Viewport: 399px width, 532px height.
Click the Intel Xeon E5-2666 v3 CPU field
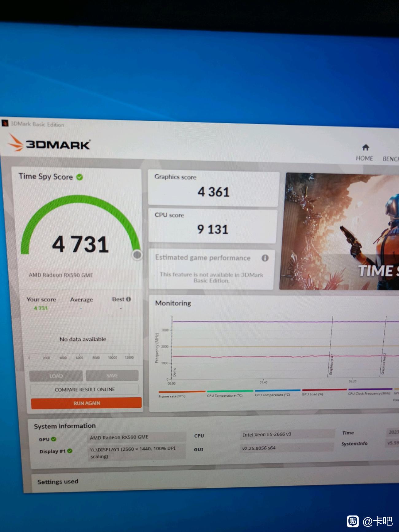(x=287, y=434)
